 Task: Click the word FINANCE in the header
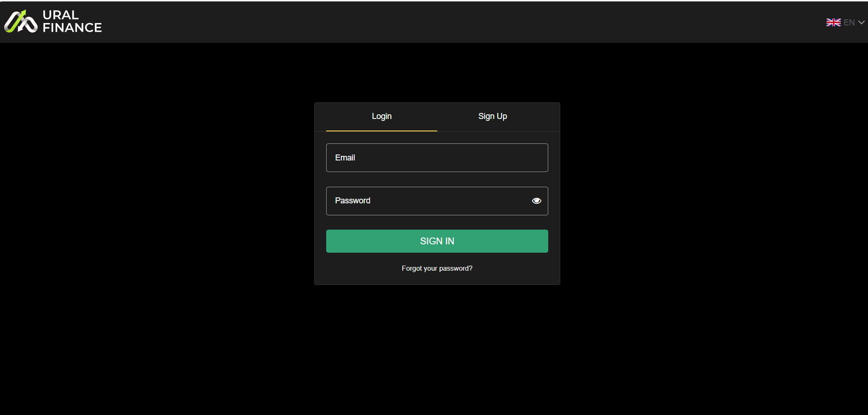[x=72, y=28]
